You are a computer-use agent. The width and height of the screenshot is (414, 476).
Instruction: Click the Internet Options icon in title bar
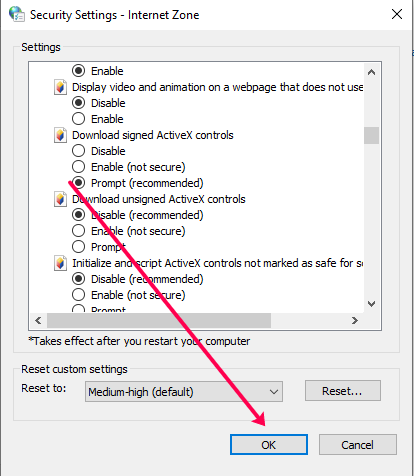pos(16,14)
